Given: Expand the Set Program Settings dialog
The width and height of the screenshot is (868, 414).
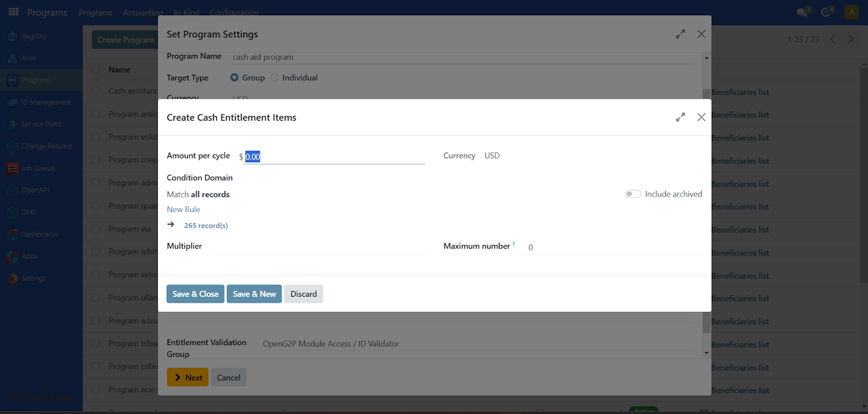Looking at the screenshot, I should pyautogui.click(x=680, y=34).
